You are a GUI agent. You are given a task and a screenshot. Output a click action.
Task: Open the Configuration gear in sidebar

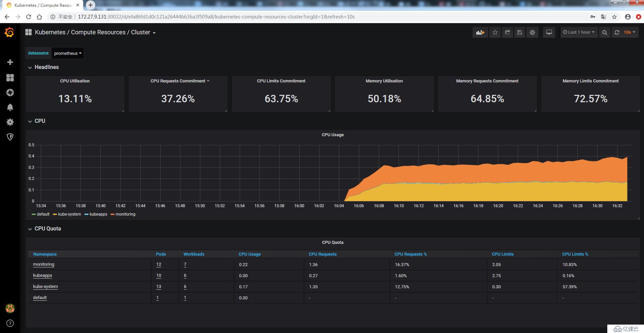(x=10, y=122)
